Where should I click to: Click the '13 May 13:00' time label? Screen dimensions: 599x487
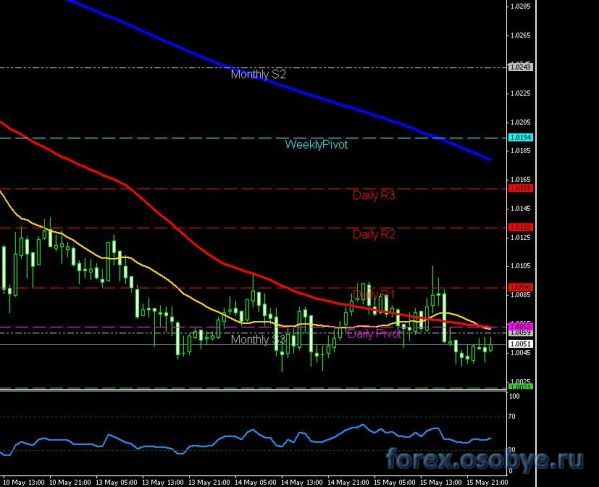162,482
